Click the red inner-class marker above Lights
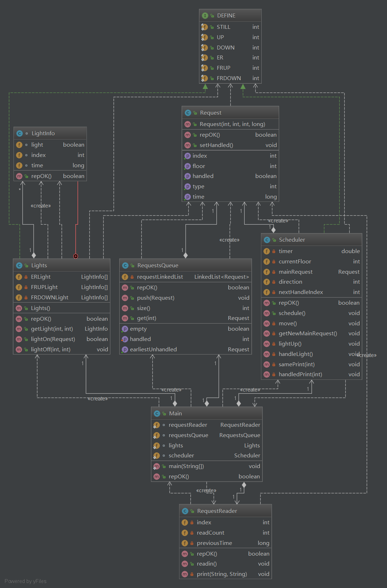 75,256
